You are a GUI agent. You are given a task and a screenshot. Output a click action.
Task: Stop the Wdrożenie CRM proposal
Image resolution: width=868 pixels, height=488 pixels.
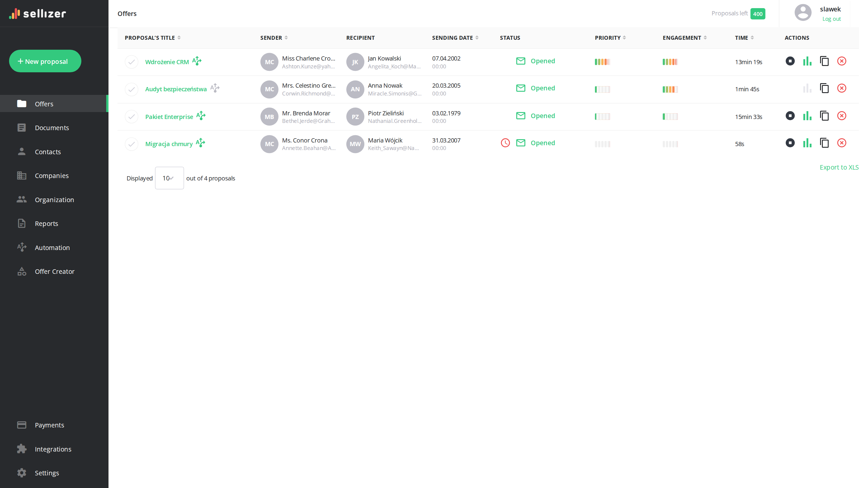pos(790,61)
